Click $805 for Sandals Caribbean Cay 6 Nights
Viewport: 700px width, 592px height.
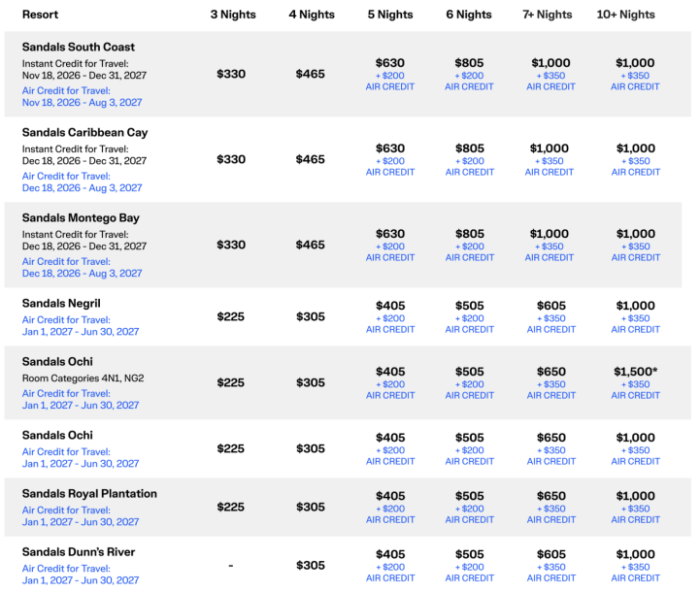click(x=470, y=148)
